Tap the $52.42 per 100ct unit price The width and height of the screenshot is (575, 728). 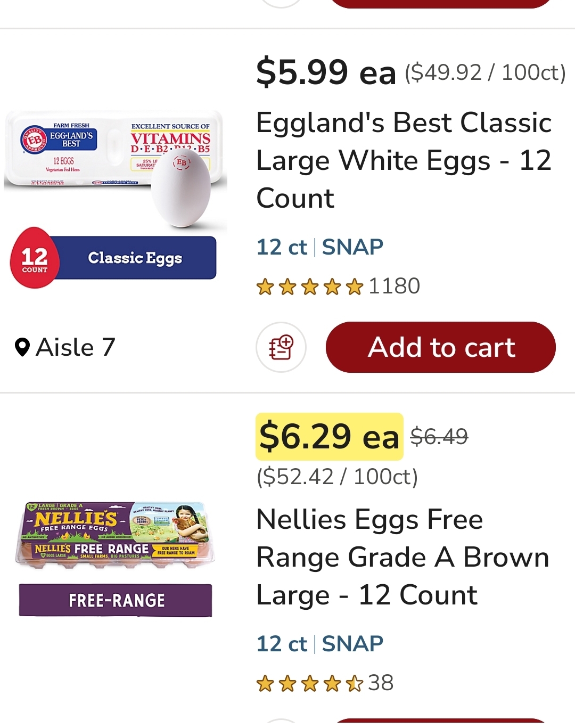pyautogui.click(x=337, y=477)
